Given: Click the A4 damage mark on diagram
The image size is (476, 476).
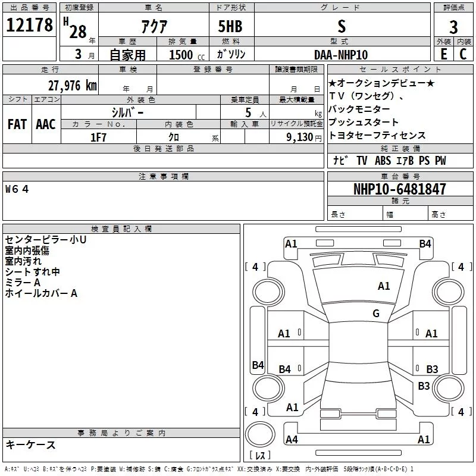Looking at the screenshot, I should (292, 439).
